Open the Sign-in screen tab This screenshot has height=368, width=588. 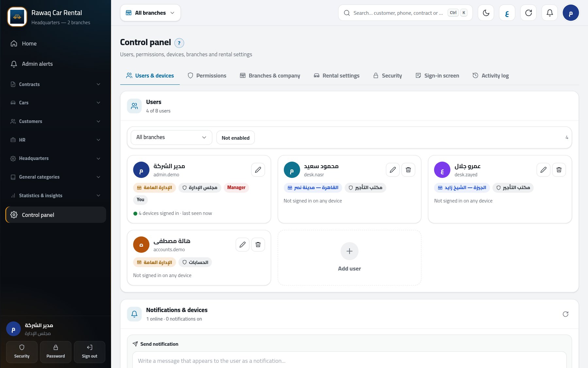click(437, 76)
